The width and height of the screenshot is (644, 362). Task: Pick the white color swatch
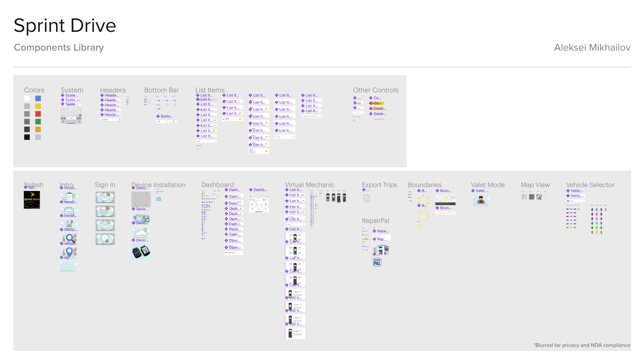coord(27,98)
